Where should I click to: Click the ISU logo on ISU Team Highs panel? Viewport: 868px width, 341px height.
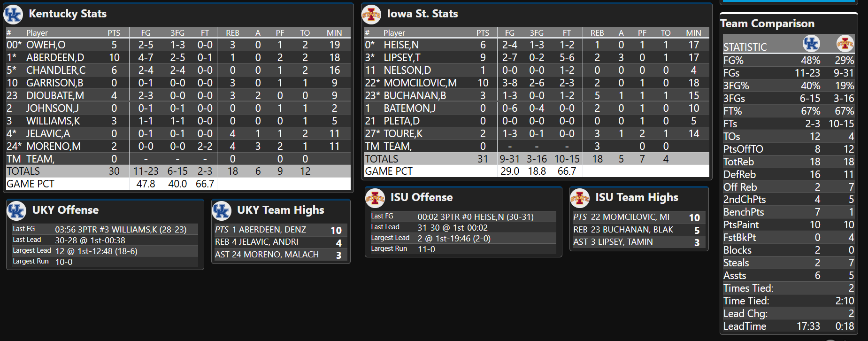[580, 197]
